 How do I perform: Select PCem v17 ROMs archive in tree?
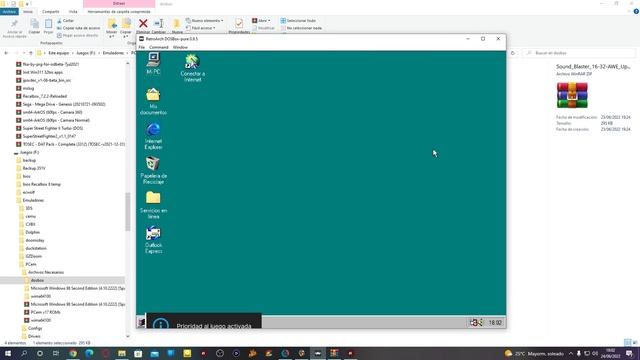45,312
